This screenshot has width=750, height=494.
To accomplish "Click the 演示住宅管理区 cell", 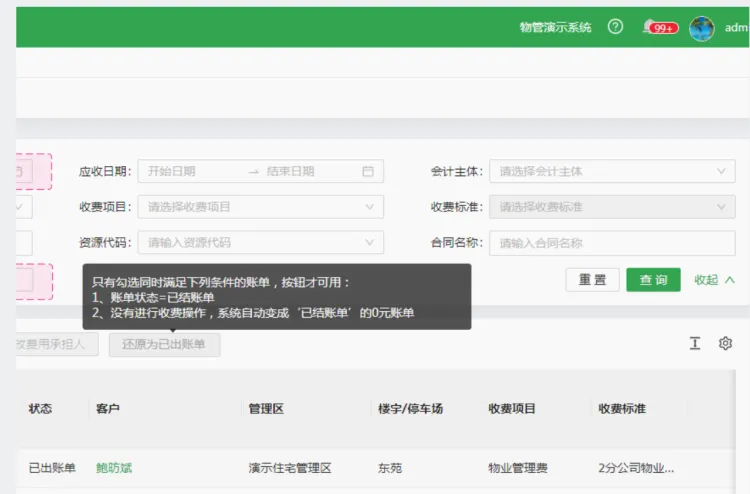I will click(x=290, y=468).
